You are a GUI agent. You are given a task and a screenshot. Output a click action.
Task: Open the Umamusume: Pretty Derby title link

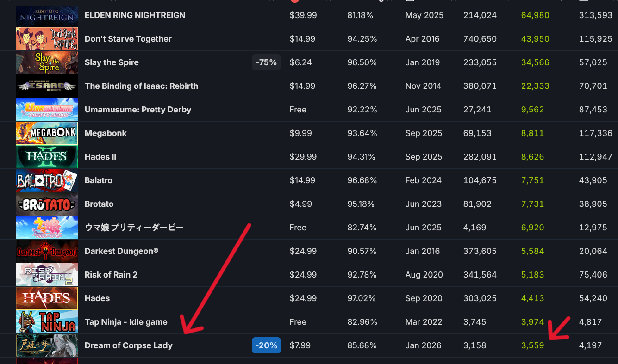[137, 110]
